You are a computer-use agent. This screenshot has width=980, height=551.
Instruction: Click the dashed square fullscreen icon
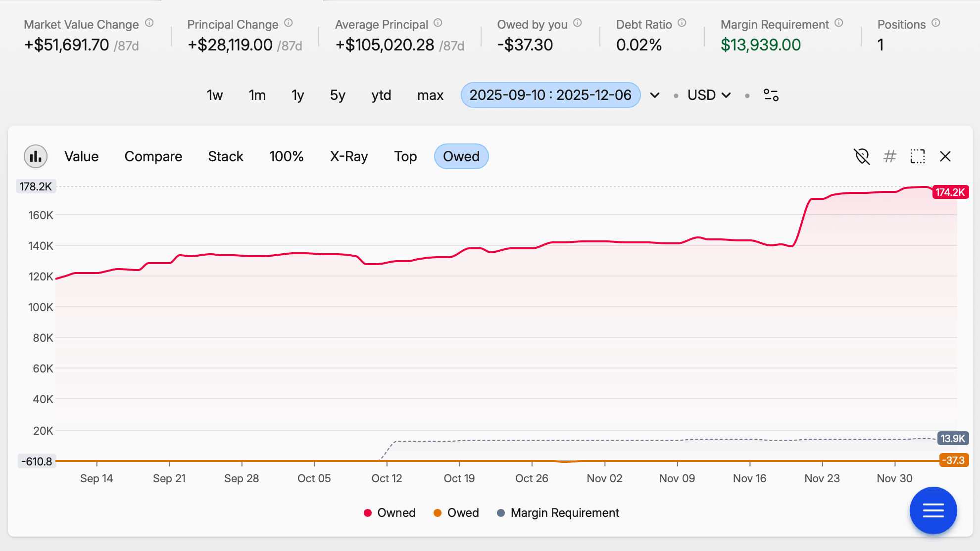point(917,157)
